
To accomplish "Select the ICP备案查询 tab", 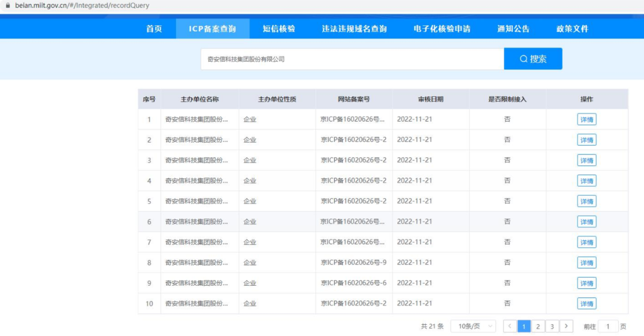I will [212, 29].
